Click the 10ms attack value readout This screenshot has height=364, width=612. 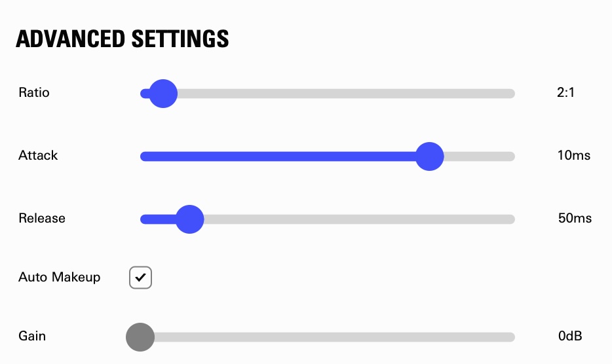[573, 155]
